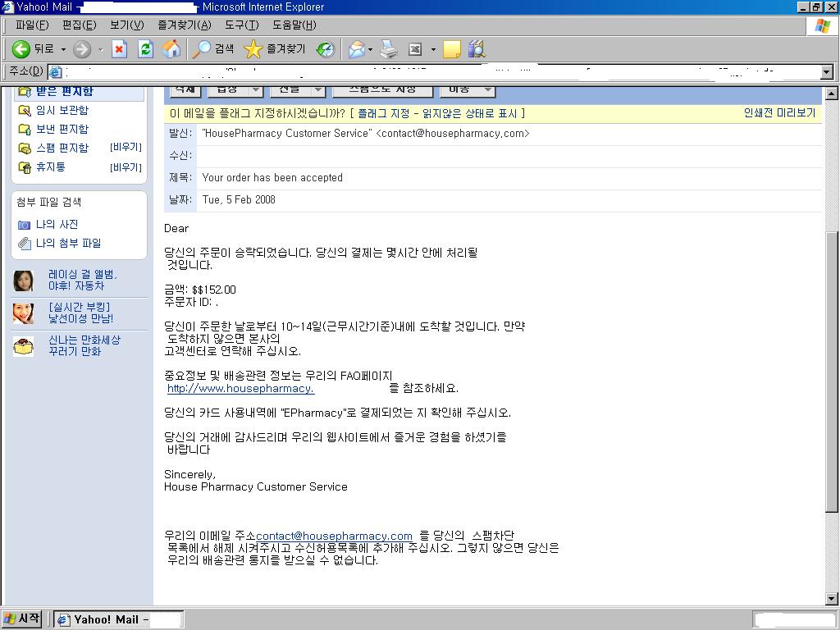Expand the Back button history dropdown arrow

point(63,49)
